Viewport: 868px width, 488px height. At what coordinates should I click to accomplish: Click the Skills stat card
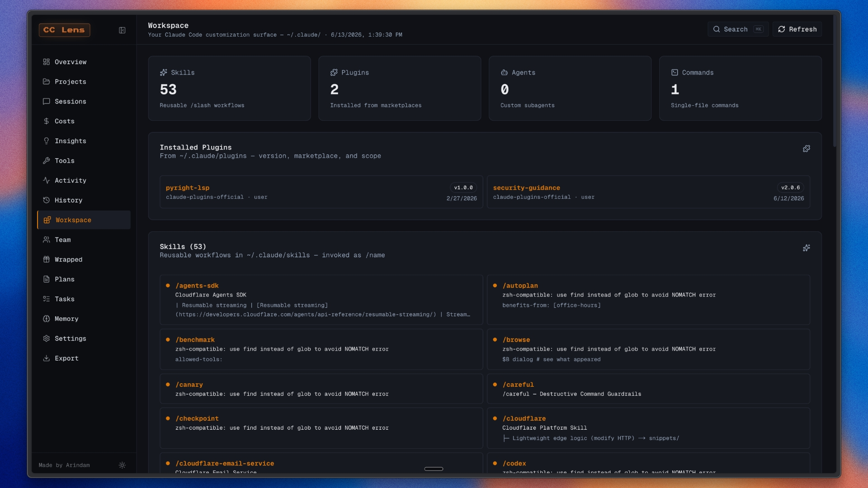(x=229, y=88)
